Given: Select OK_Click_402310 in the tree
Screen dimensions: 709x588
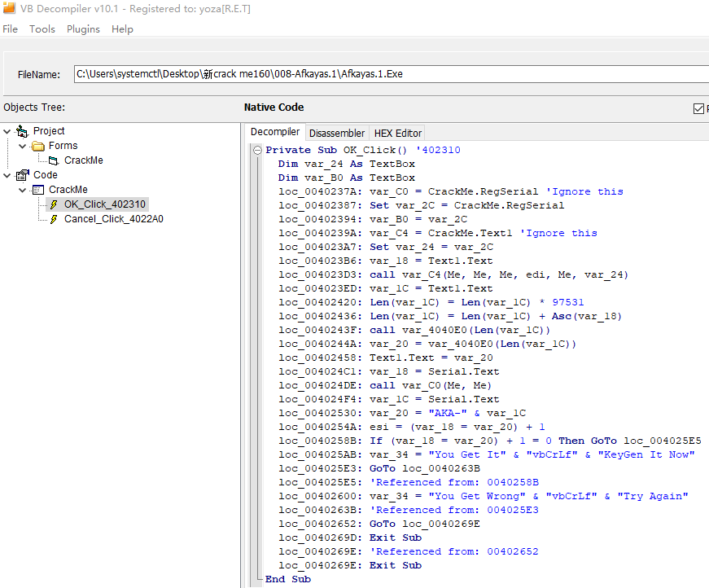Looking at the screenshot, I should [105, 204].
